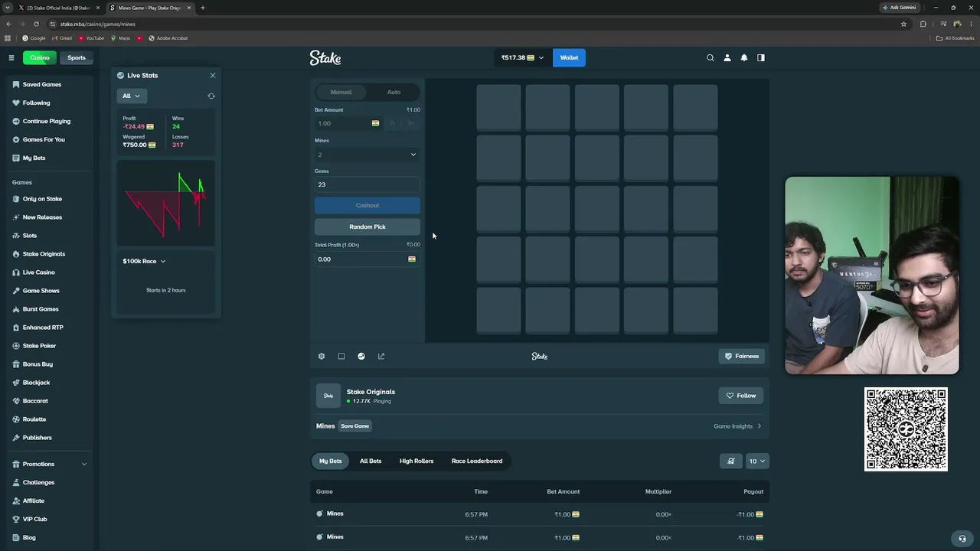Open the YouTube bookmark

click(x=91, y=38)
